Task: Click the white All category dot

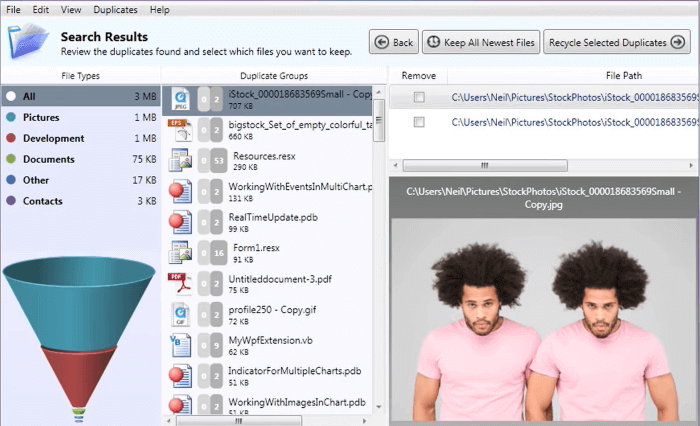Action: click(11, 96)
